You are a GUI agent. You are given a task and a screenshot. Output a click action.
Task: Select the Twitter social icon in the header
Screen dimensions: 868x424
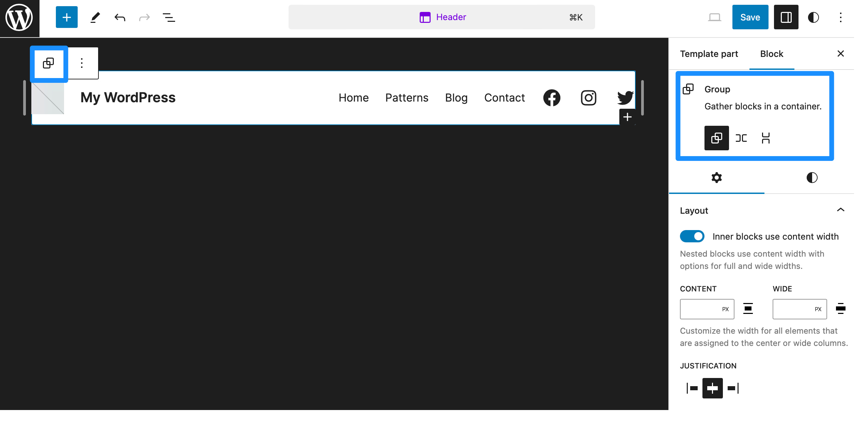click(x=624, y=98)
